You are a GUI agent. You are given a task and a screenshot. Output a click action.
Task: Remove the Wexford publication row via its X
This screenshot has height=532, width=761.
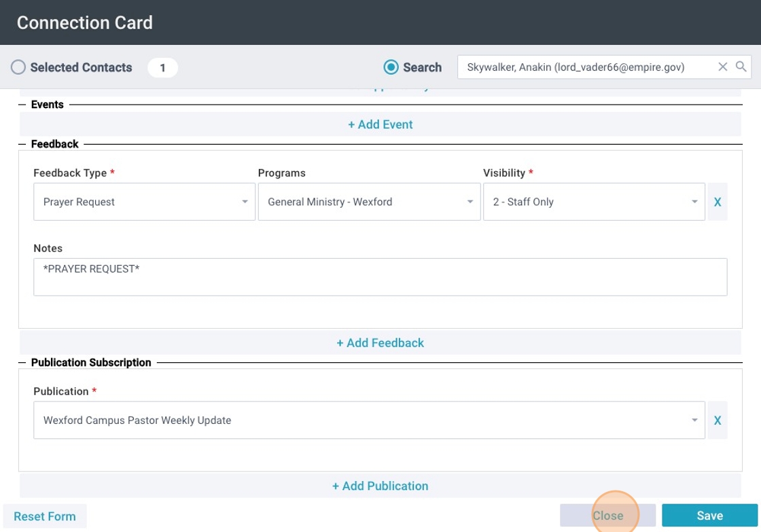[x=718, y=421]
